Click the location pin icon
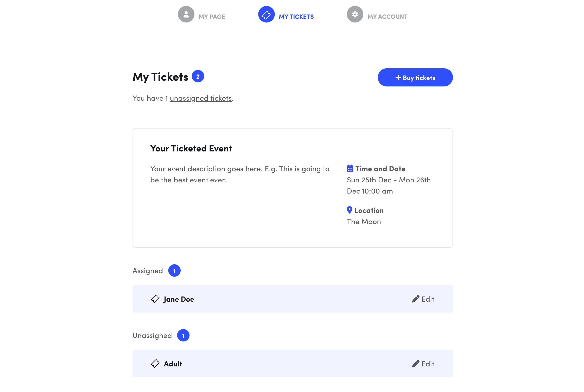Screen dimensions: 584x392 coord(349,210)
